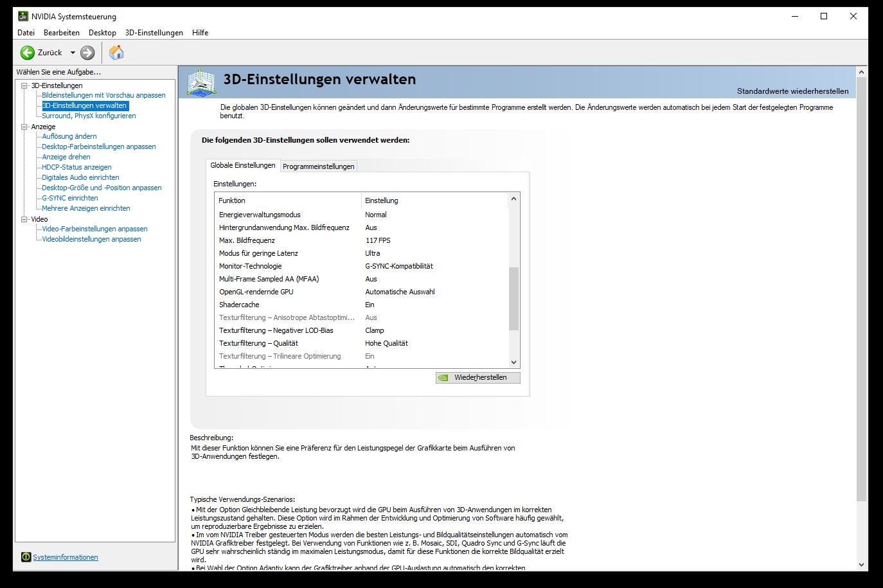Screen dimensions: 883x588
Task: Open Bildeinstellungen mit Vorschau anpassen
Action: click(103, 95)
